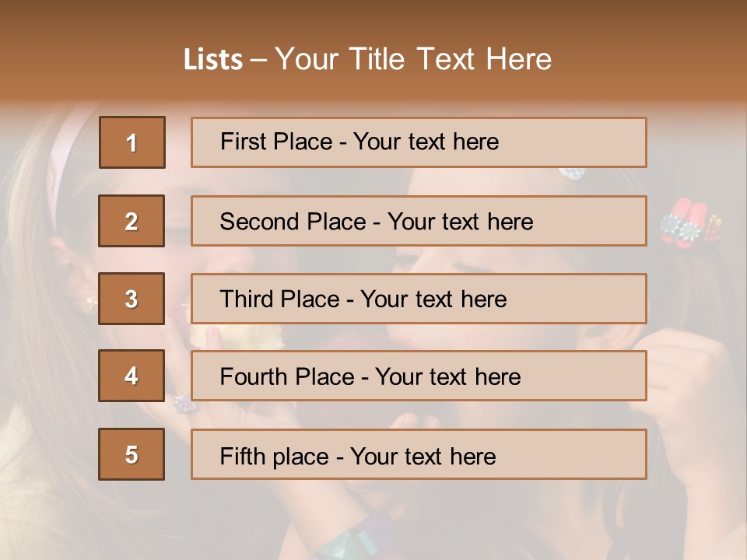747x560 pixels.
Task: Click the ring on the finger
Action: pos(184,404)
